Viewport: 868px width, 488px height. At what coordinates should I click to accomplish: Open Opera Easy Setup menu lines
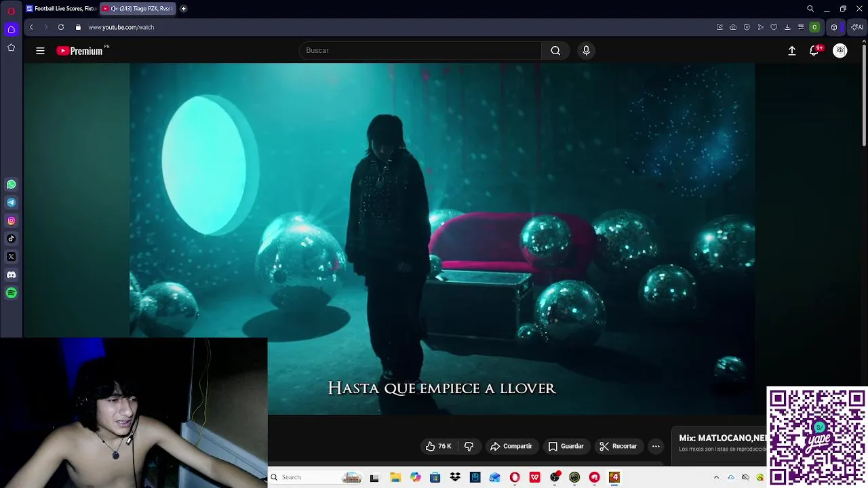point(801,27)
